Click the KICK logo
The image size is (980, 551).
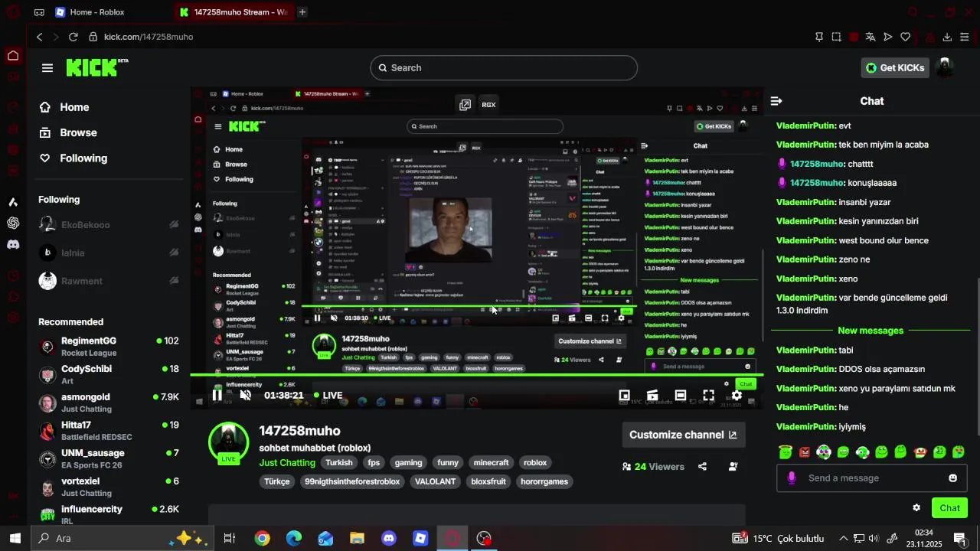97,67
